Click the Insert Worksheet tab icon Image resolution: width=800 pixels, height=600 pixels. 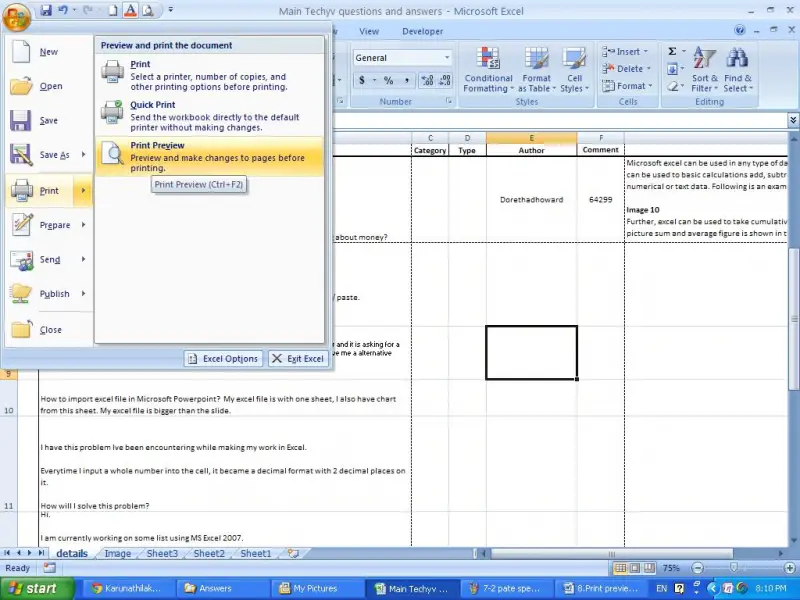pos(293,553)
